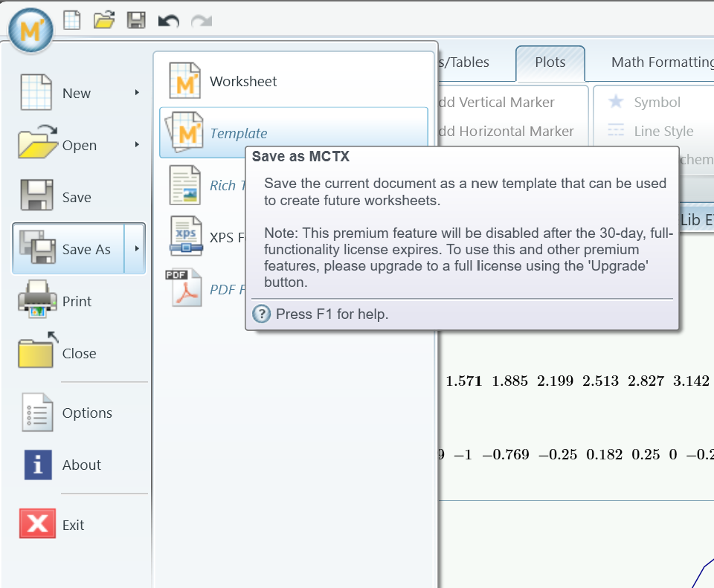Click the Mathcad application logo button

pyautogui.click(x=30, y=31)
